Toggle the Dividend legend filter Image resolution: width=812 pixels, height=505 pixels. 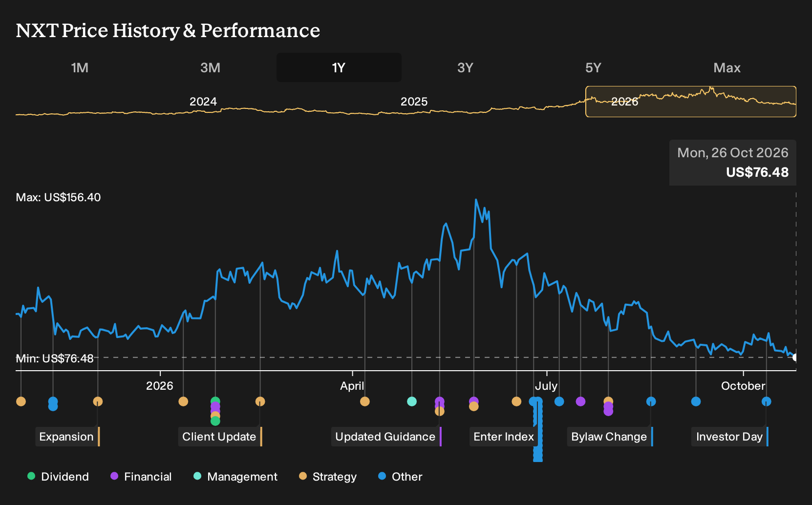(58, 477)
